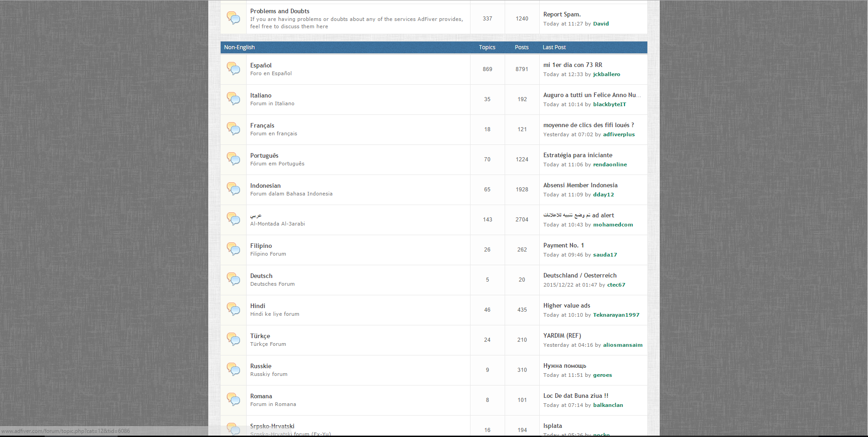Open last post 'Estratégia para iniciante'
The height and width of the screenshot is (437, 868).
coord(578,155)
